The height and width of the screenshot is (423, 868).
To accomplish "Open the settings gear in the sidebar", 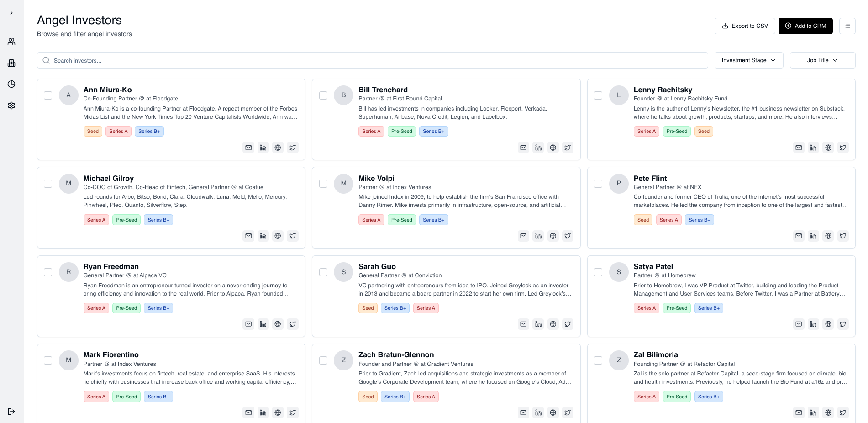I will [x=11, y=106].
